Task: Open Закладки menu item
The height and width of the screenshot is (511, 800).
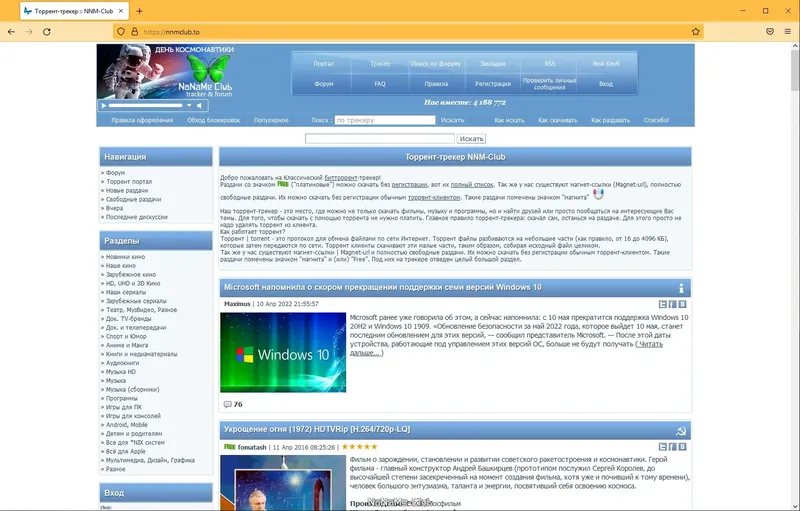Action: point(493,64)
